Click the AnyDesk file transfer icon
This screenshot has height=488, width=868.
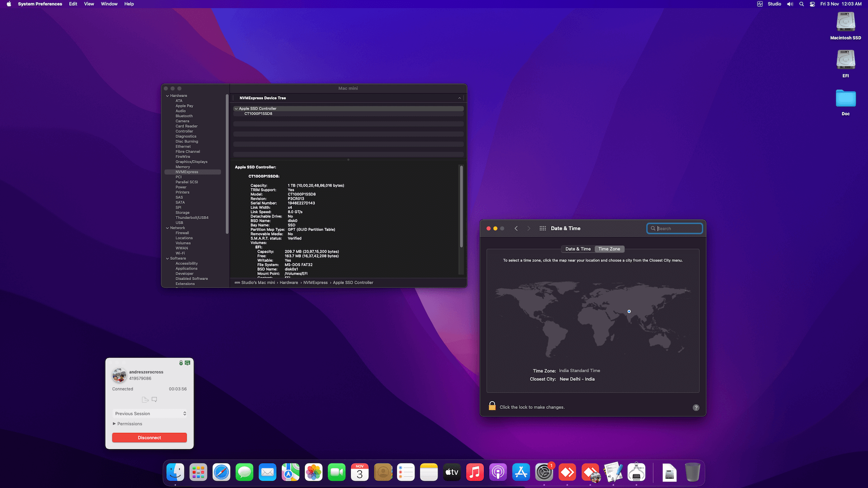[145, 400]
